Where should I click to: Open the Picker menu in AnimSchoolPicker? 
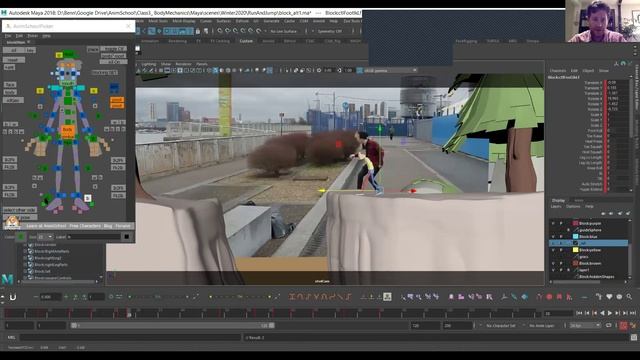(32, 36)
